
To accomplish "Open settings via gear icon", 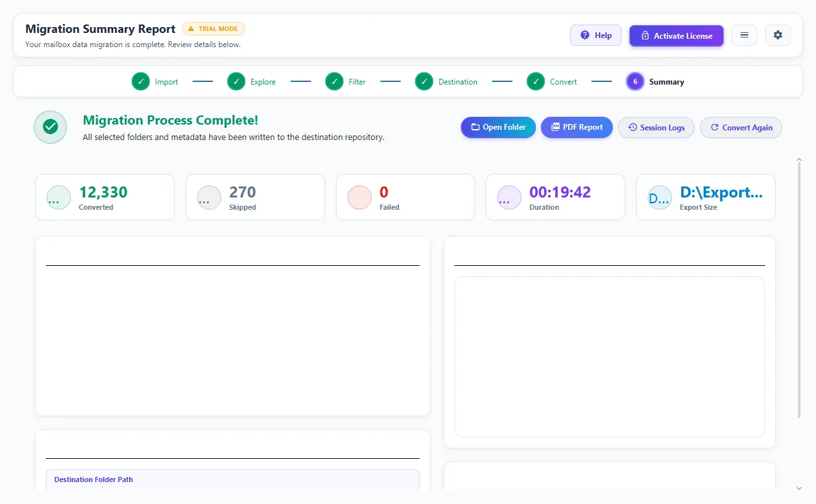I will (778, 35).
